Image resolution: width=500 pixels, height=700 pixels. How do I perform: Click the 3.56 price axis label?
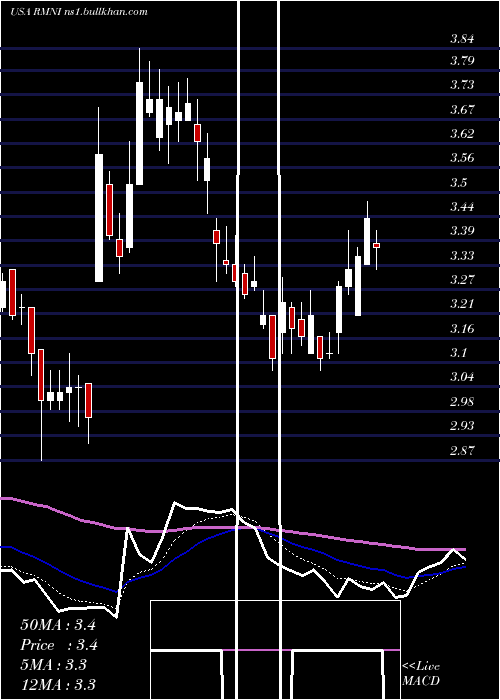click(x=462, y=158)
